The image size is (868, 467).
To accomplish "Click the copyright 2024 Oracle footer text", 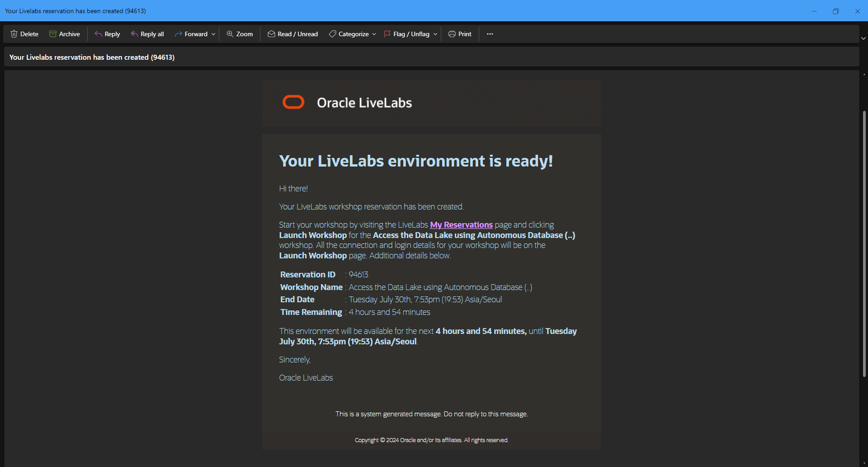I will tap(431, 440).
